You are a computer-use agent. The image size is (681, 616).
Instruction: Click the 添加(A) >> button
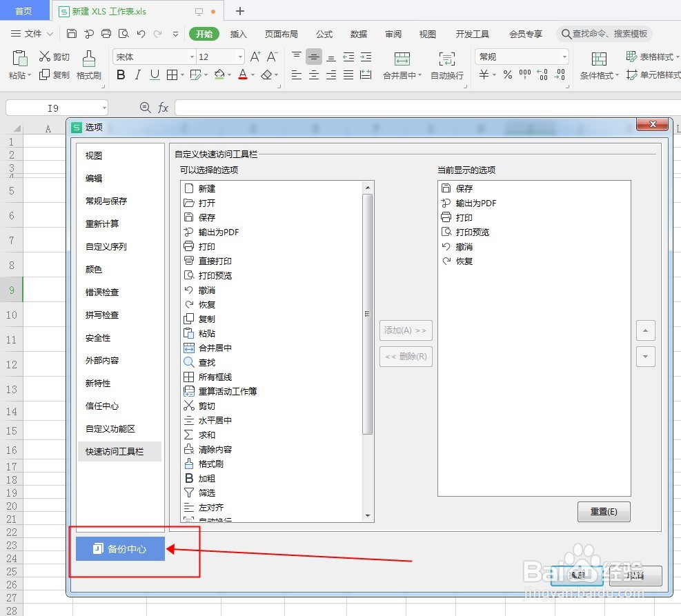click(x=406, y=330)
